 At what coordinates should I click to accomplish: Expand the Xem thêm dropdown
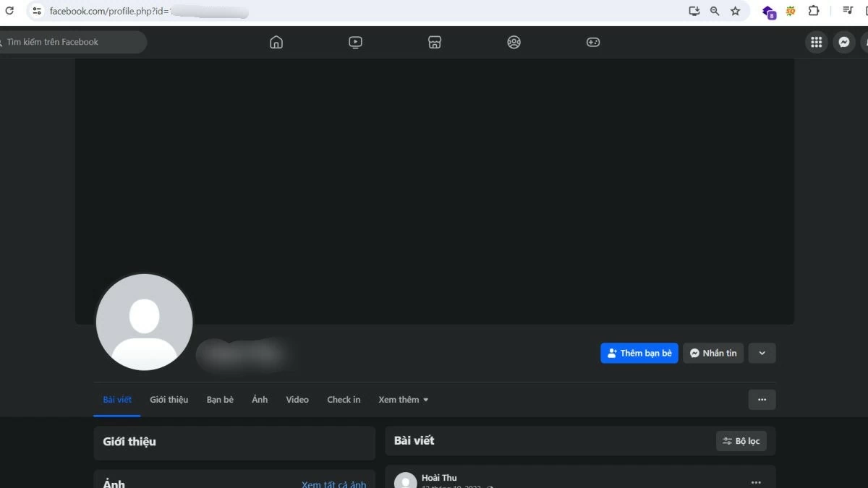point(402,399)
